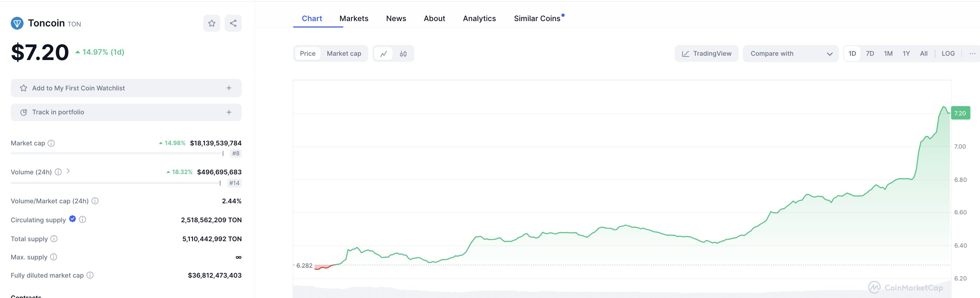Toggle LOG scale on the chart
The width and height of the screenshot is (980, 298).
pyautogui.click(x=948, y=54)
